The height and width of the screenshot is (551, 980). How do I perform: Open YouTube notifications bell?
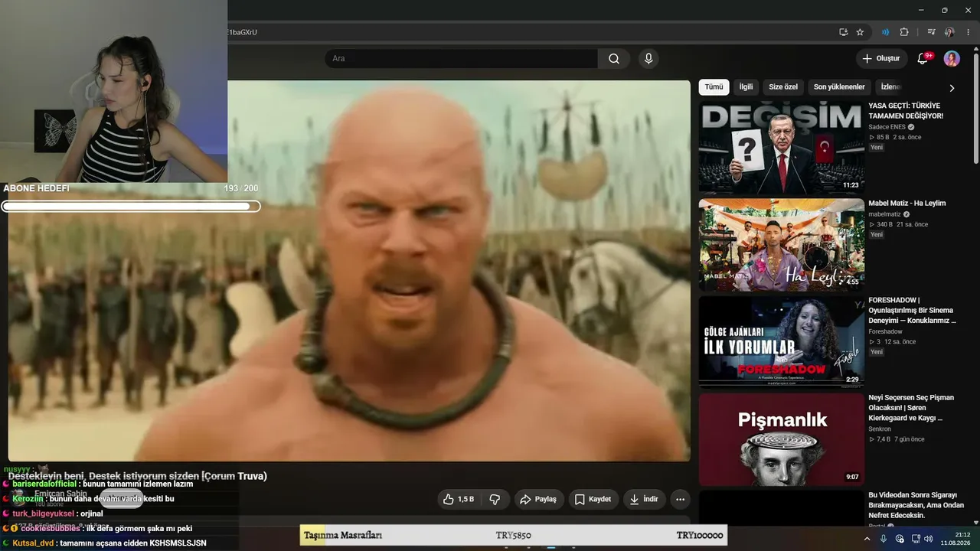tap(923, 59)
